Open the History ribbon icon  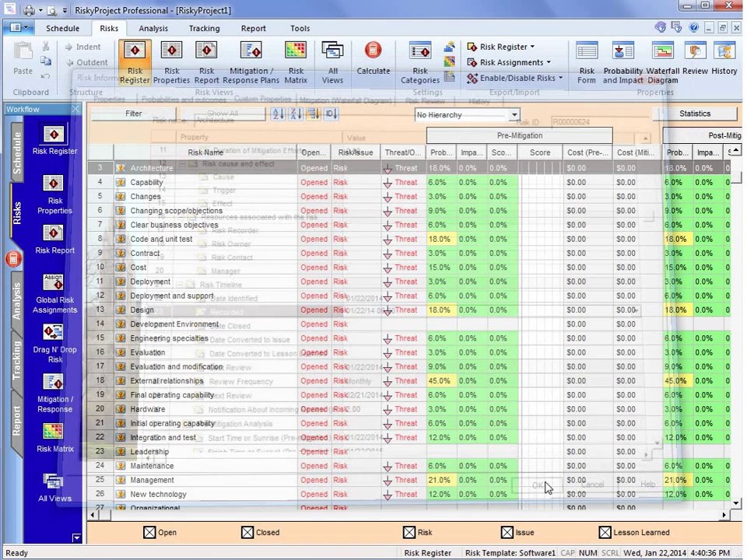[724, 58]
